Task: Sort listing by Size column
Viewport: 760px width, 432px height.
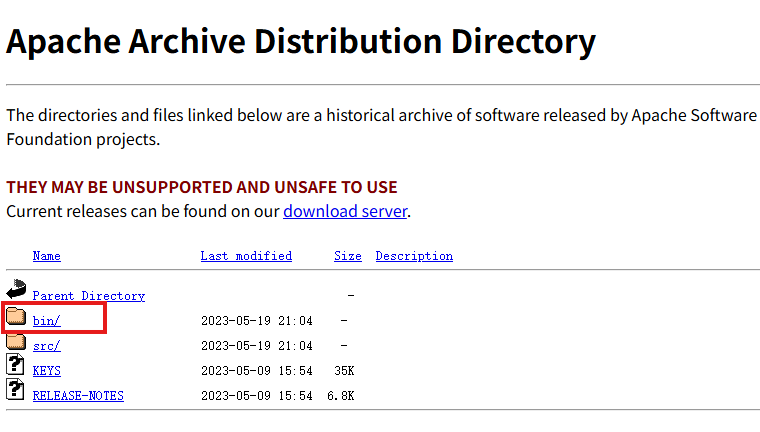Action: pyautogui.click(x=348, y=256)
